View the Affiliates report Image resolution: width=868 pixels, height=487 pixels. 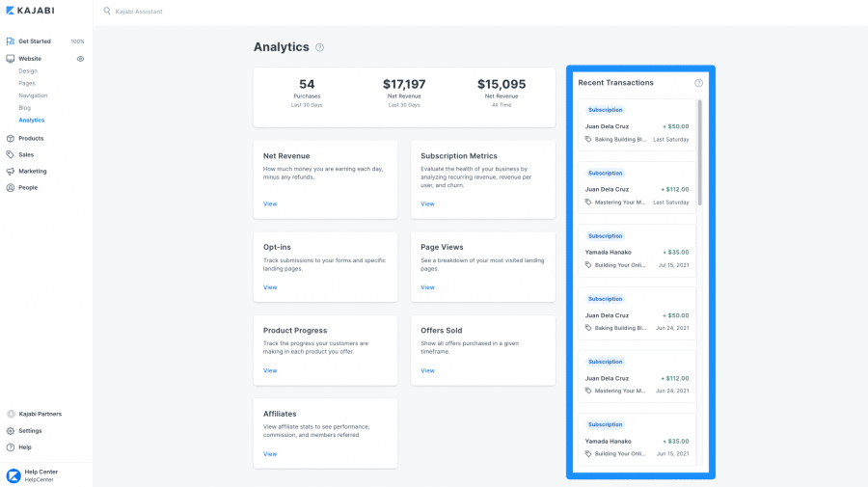point(270,454)
